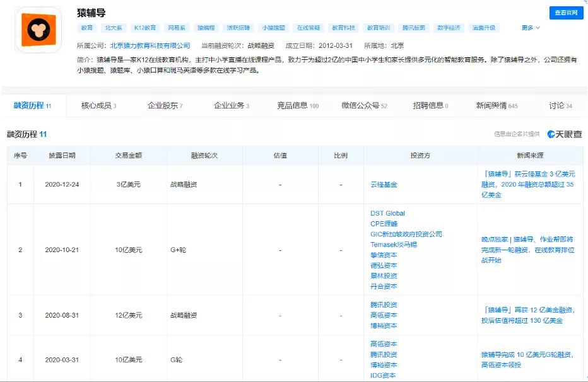Select the 数字经济 tag
This screenshot has width=588, height=382.
point(449,28)
